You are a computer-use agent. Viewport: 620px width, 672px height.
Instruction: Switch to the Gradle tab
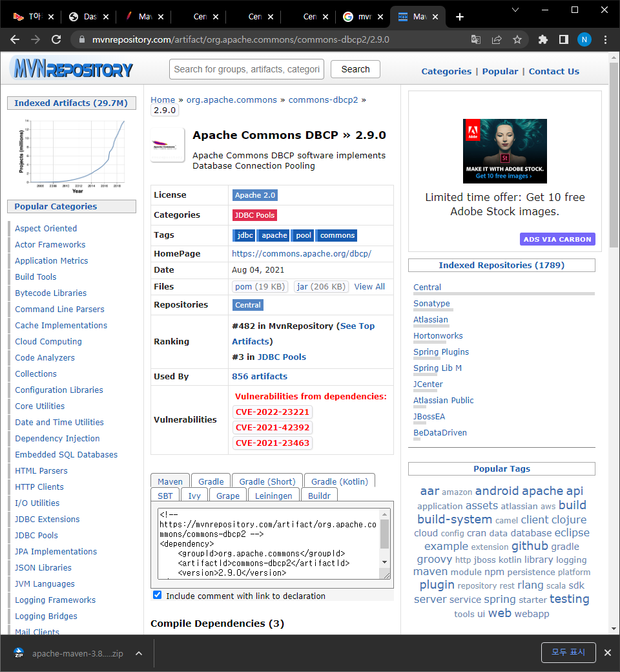[x=211, y=481]
